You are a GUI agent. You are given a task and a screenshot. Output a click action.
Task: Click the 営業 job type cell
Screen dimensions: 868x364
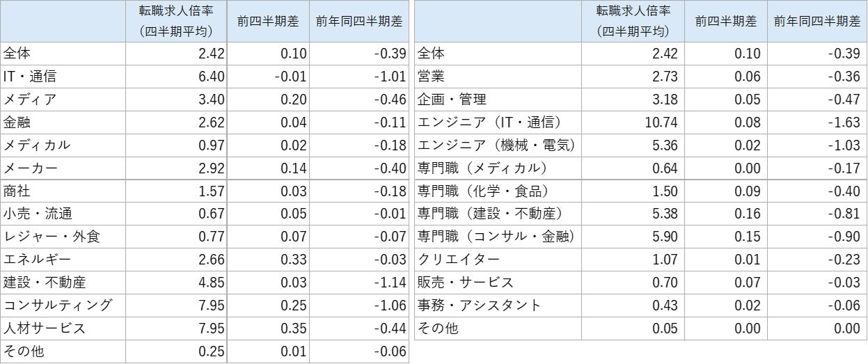pos(431,77)
